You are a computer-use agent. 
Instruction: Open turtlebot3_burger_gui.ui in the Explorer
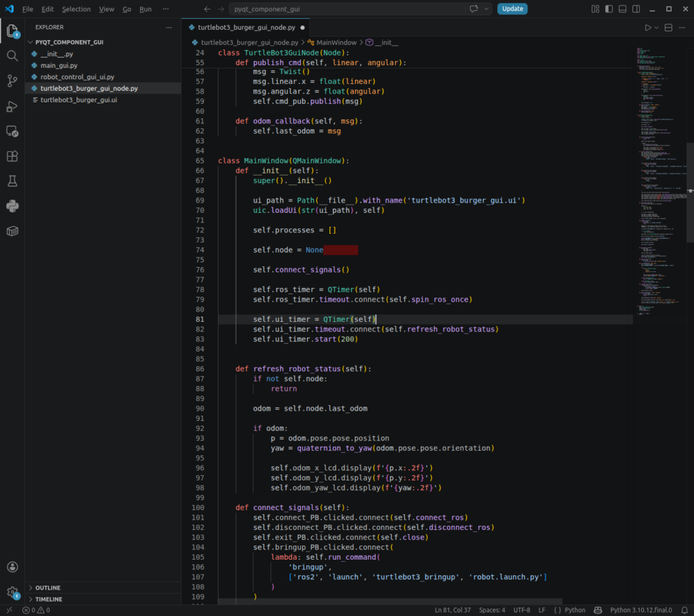103,100
